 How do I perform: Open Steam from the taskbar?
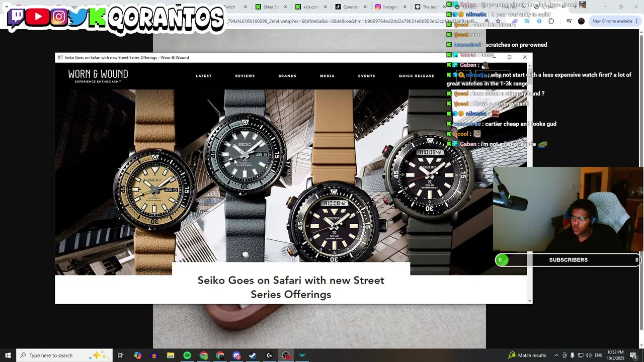(253, 355)
